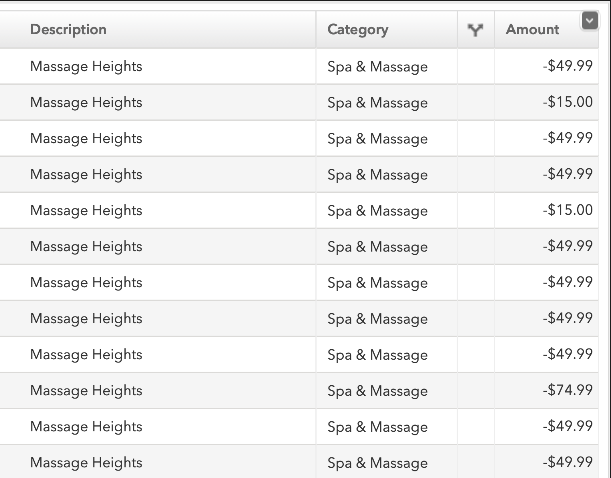Click the first row's -$49.99 amount
The width and height of the screenshot is (611, 478).
point(567,67)
